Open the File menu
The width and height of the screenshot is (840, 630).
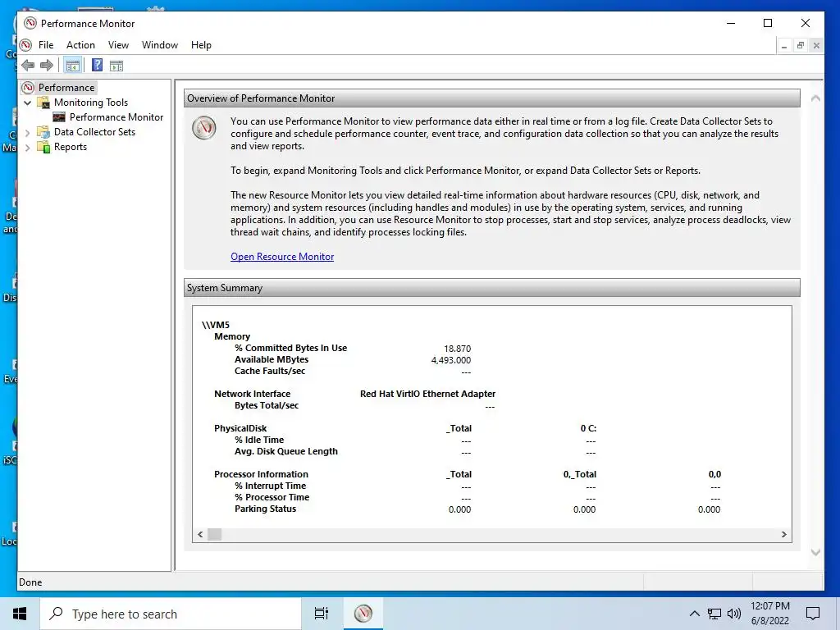(46, 45)
